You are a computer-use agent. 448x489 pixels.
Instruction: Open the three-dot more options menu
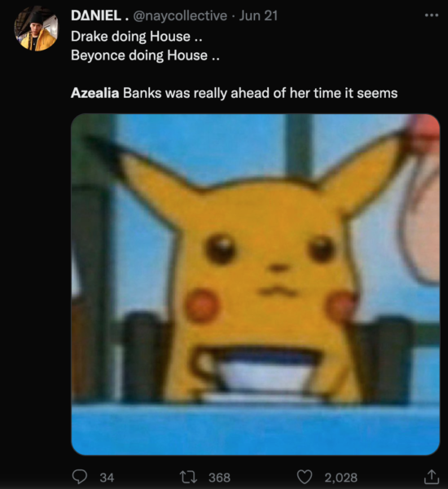tap(432, 15)
